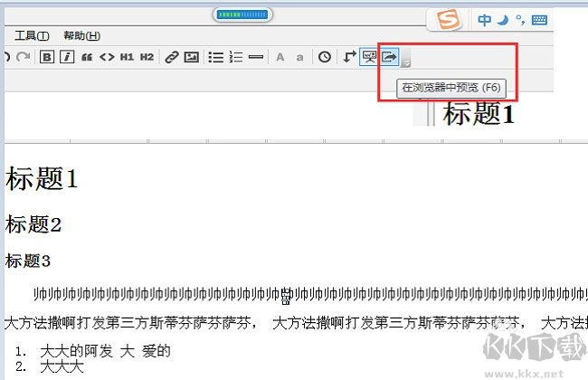
Task: Insert a code block with the <> icon
Action: point(107,57)
